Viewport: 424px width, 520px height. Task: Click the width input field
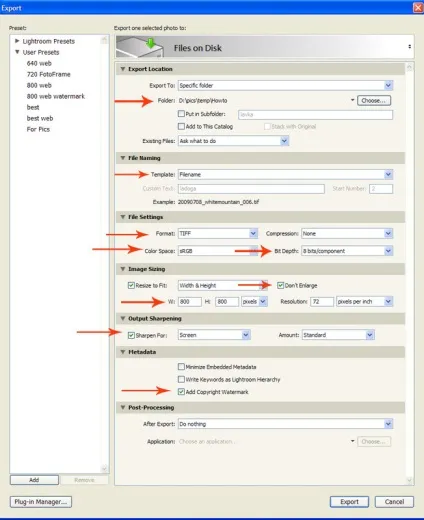pyautogui.click(x=190, y=302)
